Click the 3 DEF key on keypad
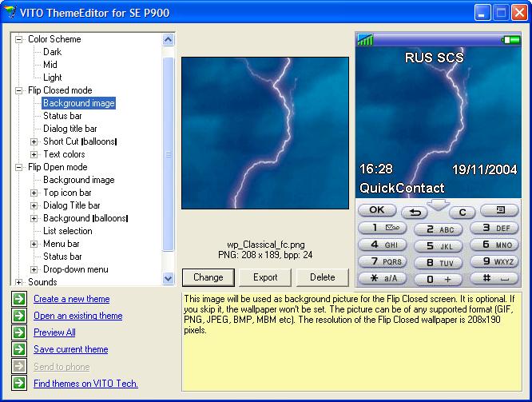532x402 pixels. pyautogui.click(x=494, y=228)
